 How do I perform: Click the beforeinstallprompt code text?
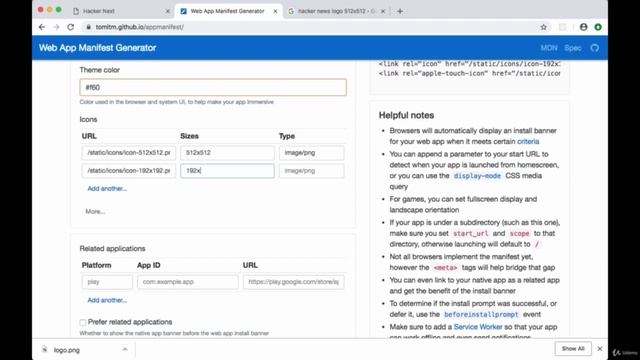click(x=481, y=315)
